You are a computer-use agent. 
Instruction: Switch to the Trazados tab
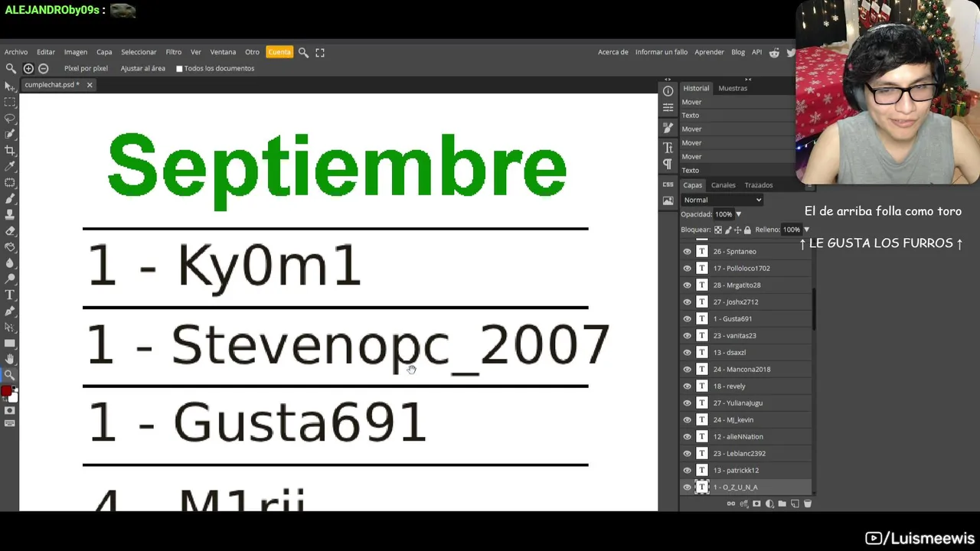tap(759, 185)
